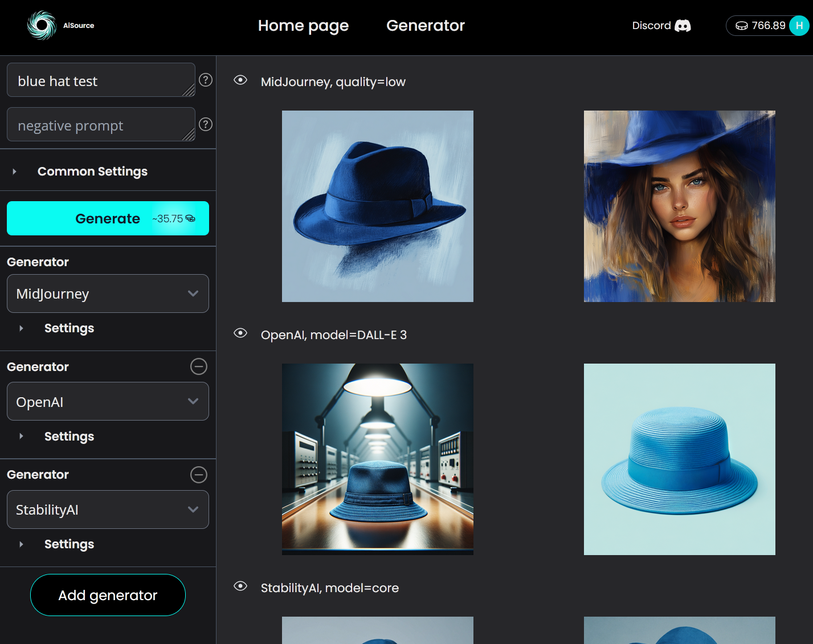Click the 'OpenAI, model=DALL-E 3' heading
The height and width of the screenshot is (644, 813).
334,335
